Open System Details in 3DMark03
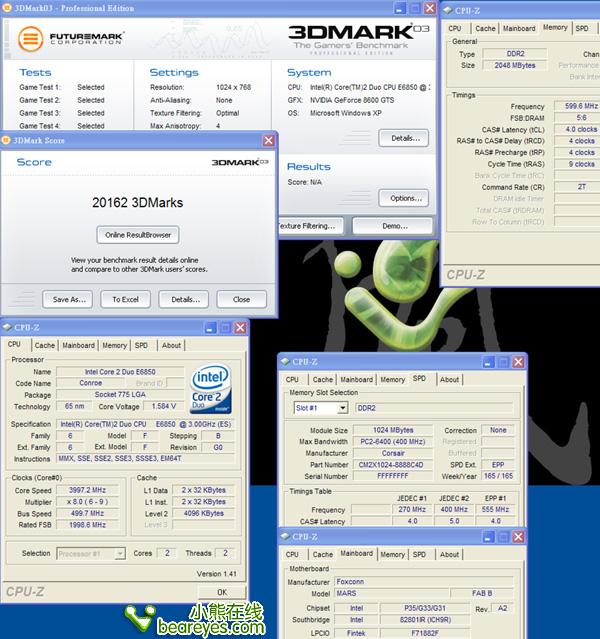The width and height of the screenshot is (600, 639). coord(404,138)
